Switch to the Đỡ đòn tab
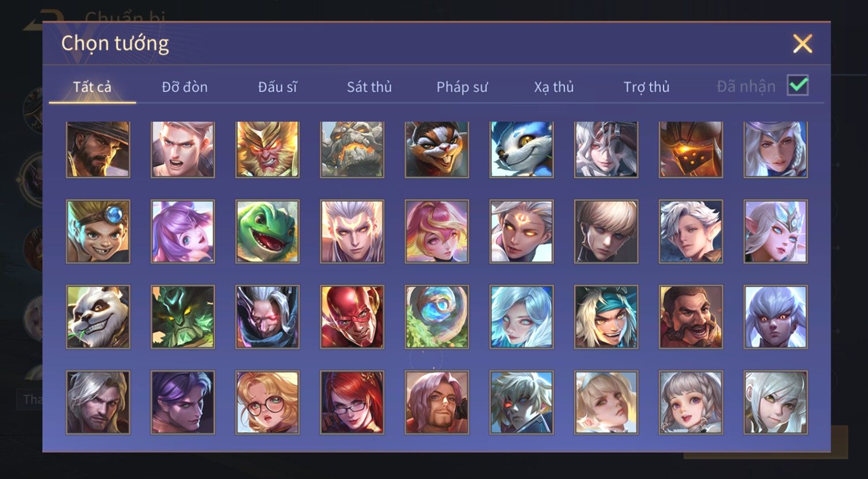The width and height of the screenshot is (868, 479). 184,87
